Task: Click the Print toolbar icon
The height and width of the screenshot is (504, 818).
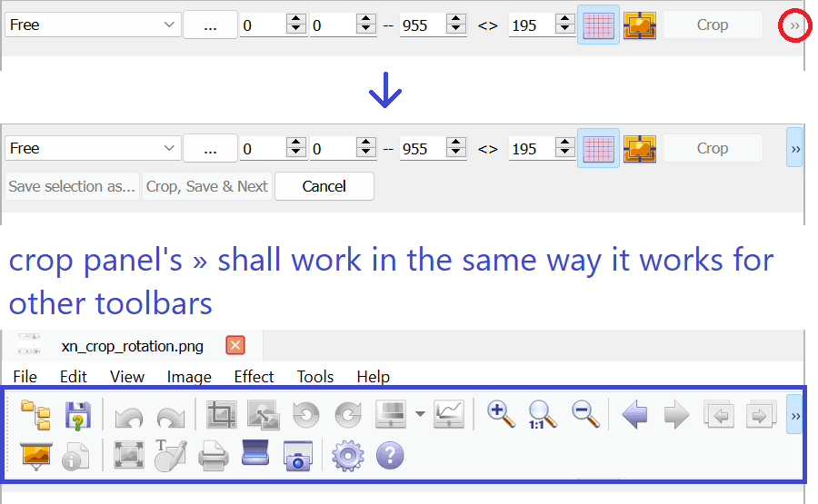Action: tap(214, 456)
